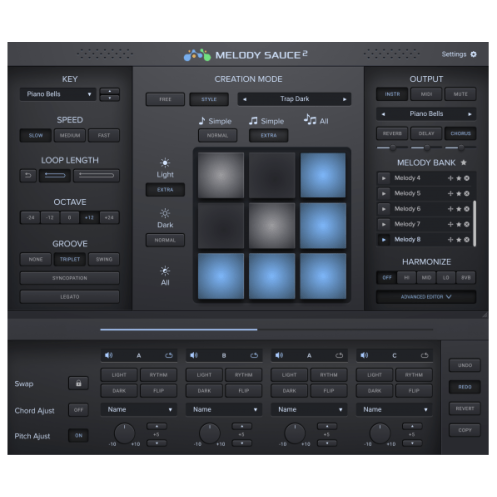Select the short loop length icon
Screen dimensions: 497x497
(x=55, y=175)
